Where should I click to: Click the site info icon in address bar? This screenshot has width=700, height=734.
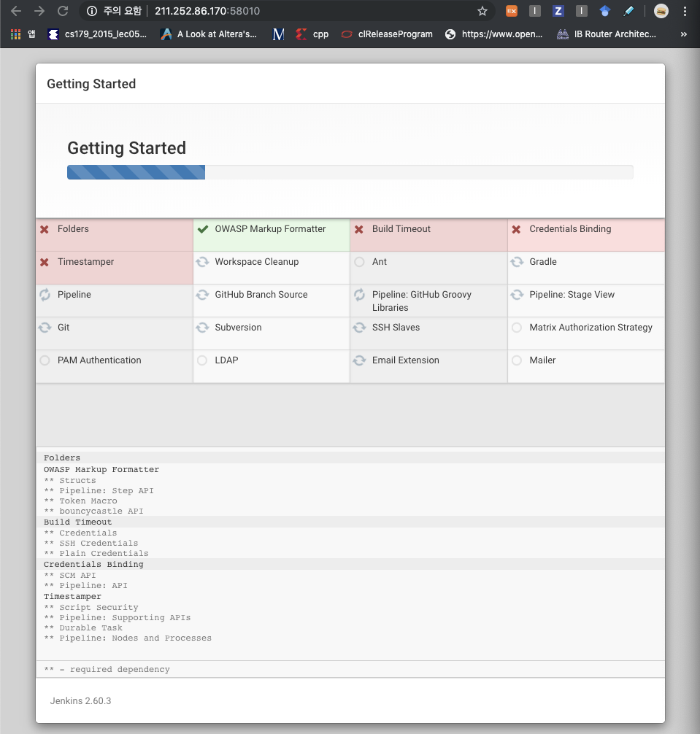pos(92,11)
